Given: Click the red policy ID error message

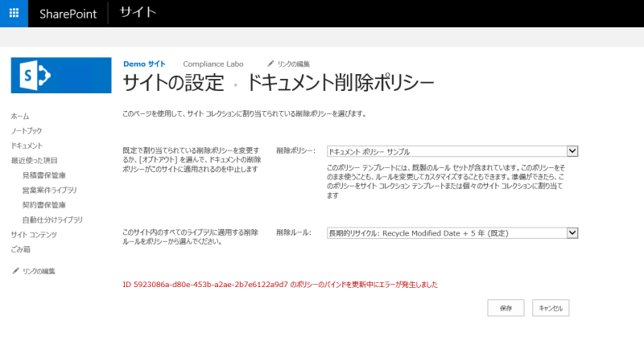Looking at the screenshot, I should pos(280,285).
